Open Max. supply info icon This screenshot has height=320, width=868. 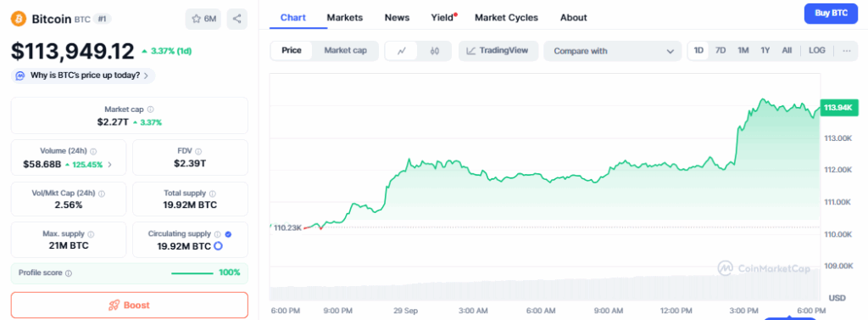[x=91, y=234]
